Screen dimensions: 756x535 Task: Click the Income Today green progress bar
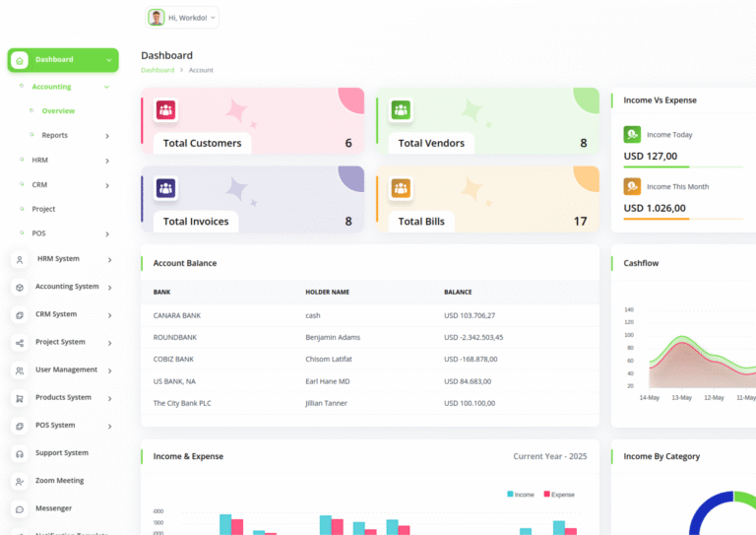(x=657, y=167)
